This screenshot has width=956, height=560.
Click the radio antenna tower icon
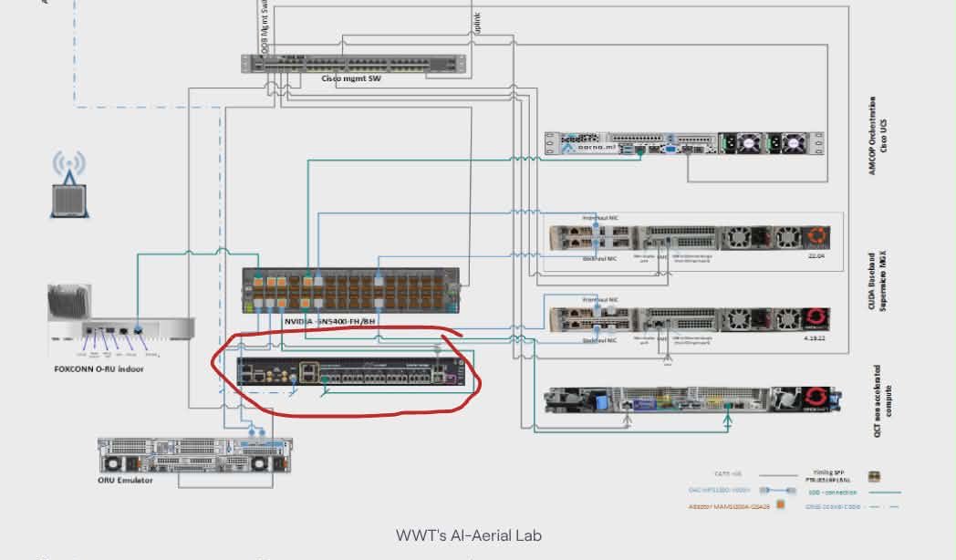point(69,184)
